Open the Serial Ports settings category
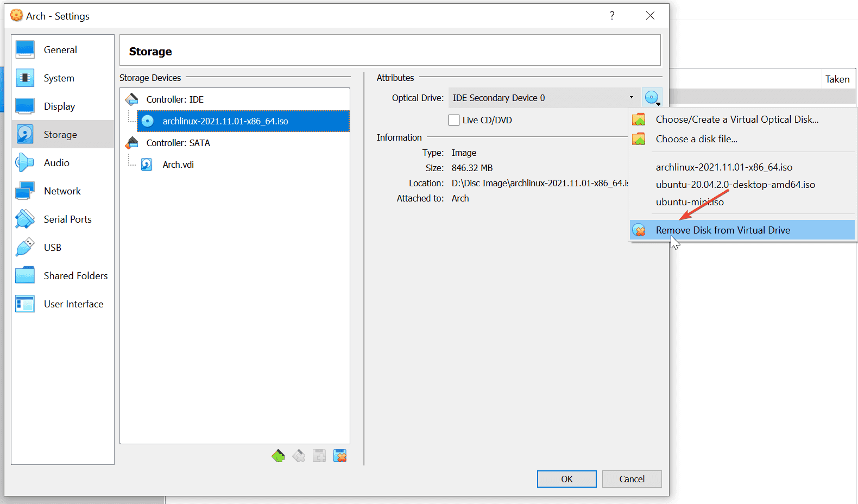The height and width of the screenshot is (504, 858). point(63,219)
